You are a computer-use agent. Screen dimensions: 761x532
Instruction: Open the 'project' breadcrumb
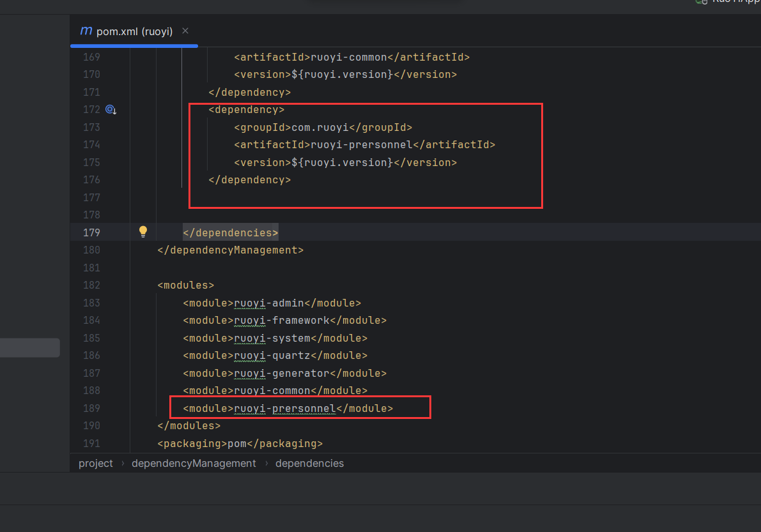click(95, 463)
